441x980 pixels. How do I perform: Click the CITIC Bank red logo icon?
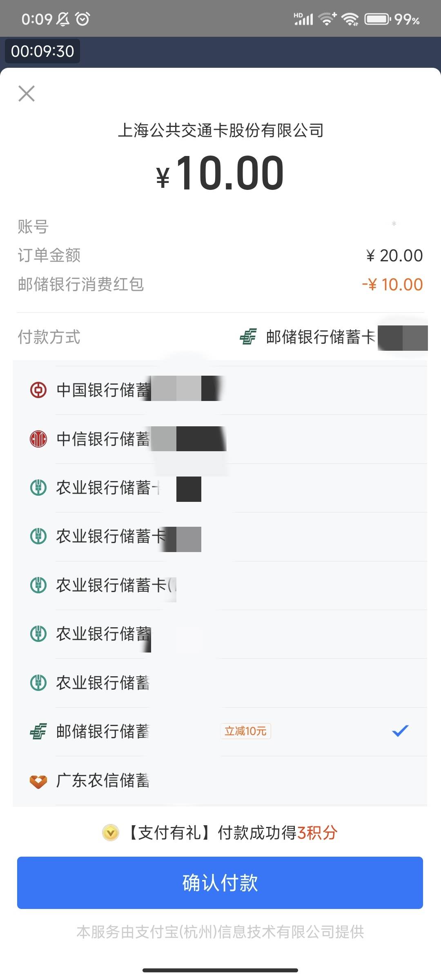coord(38,439)
